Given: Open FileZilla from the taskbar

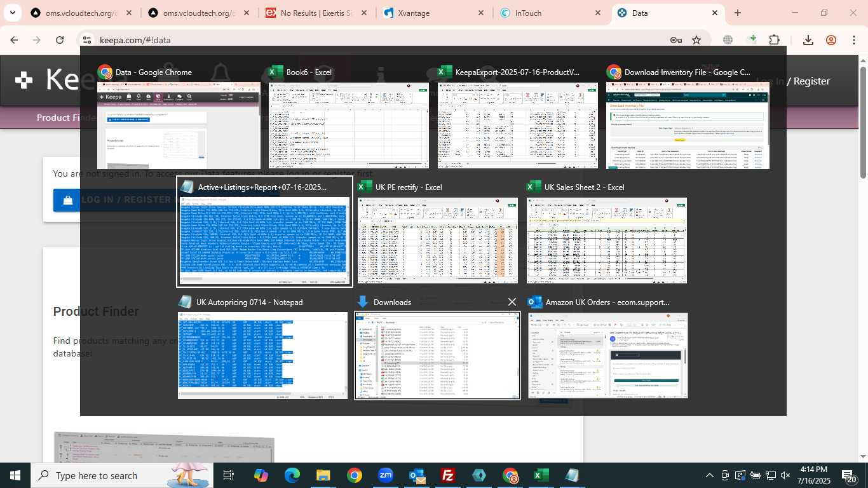Looking at the screenshot, I should coord(448,475).
